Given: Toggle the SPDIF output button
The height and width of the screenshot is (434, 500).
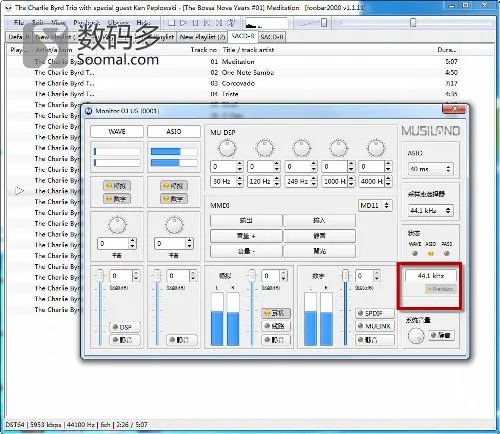Looking at the screenshot, I should click(375, 313).
